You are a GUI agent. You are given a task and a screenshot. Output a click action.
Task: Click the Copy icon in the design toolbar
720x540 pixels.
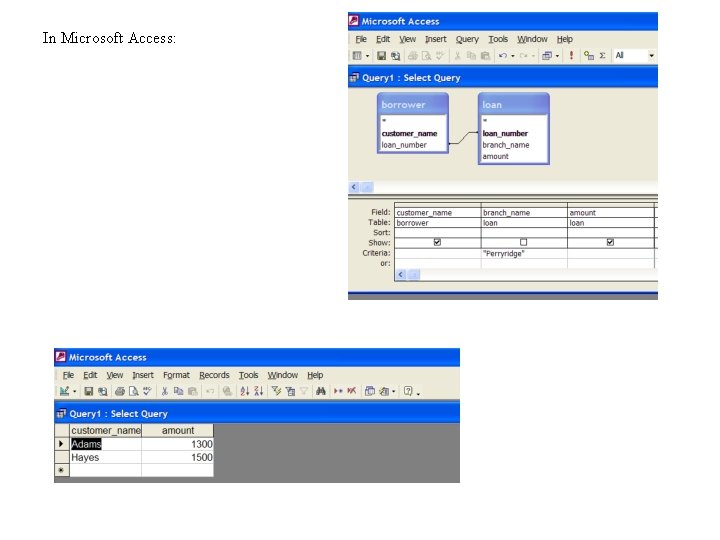click(471, 56)
